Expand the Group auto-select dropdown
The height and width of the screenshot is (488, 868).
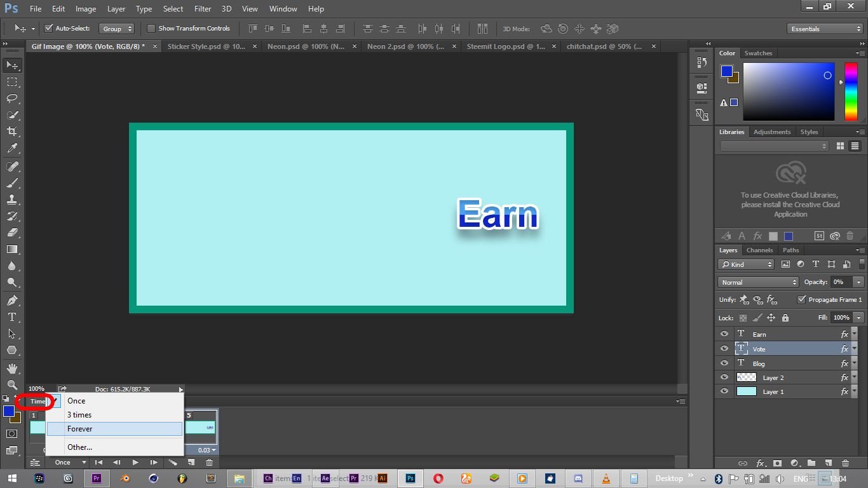[117, 29]
